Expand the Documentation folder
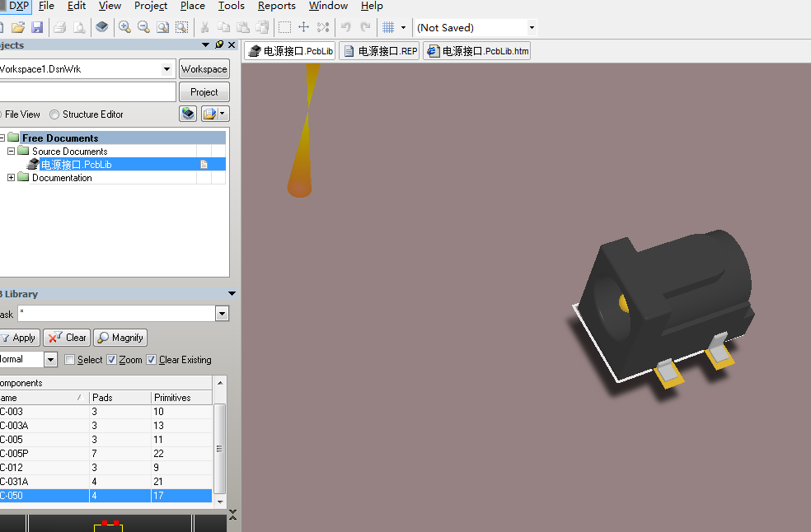Image resolution: width=811 pixels, height=532 pixels. (x=11, y=177)
